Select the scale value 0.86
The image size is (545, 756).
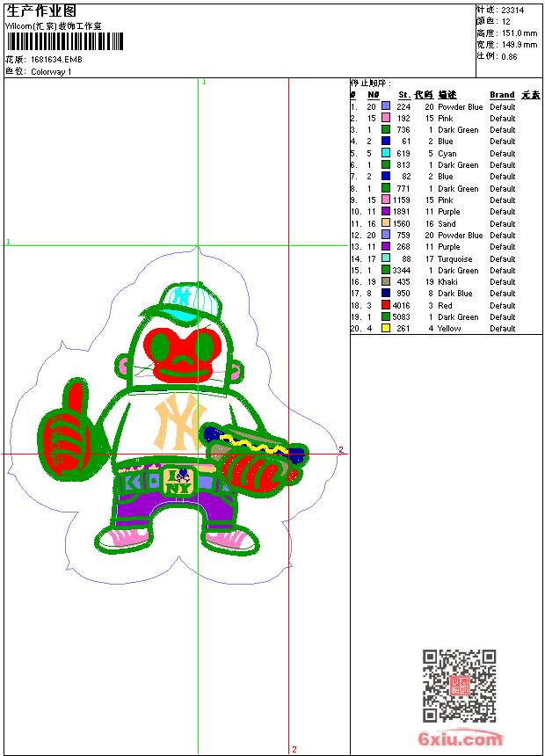[x=509, y=56]
